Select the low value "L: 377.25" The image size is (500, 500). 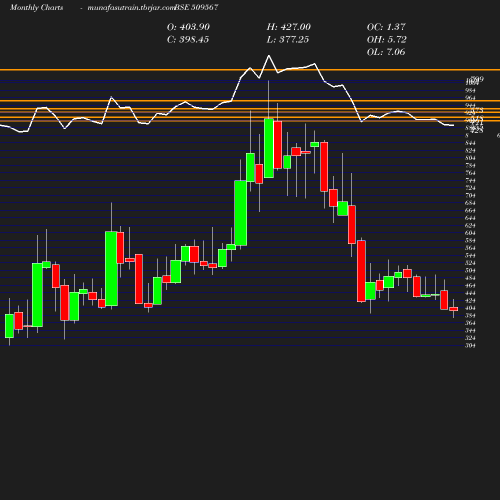click(x=288, y=40)
